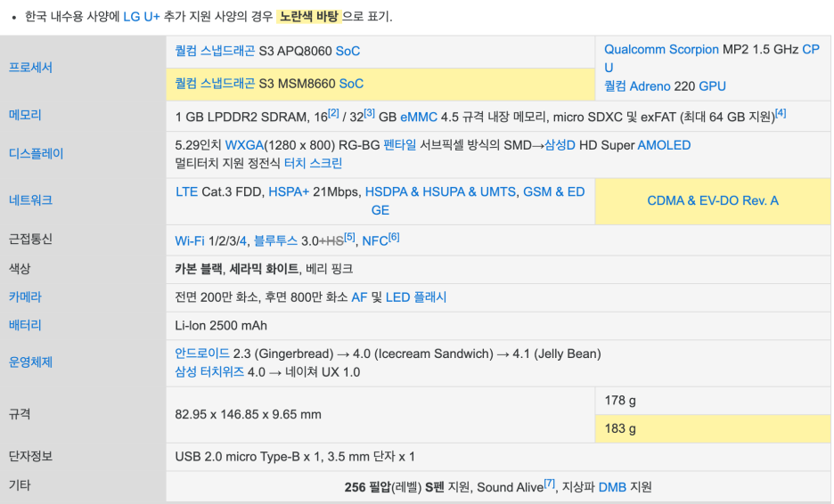Click the 4.1 (Jelly Bean) text

[557, 354]
